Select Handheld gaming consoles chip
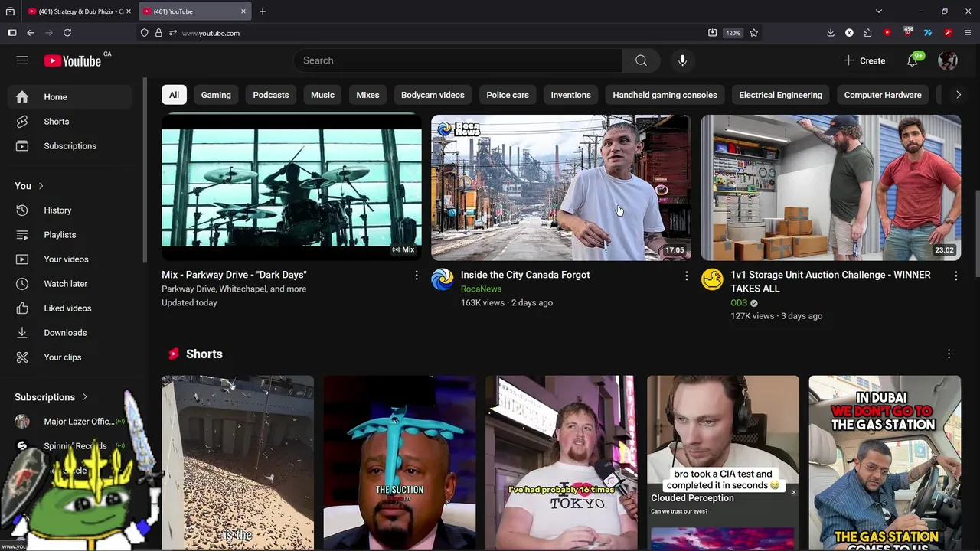The image size is (980, 551). point(665,95)
